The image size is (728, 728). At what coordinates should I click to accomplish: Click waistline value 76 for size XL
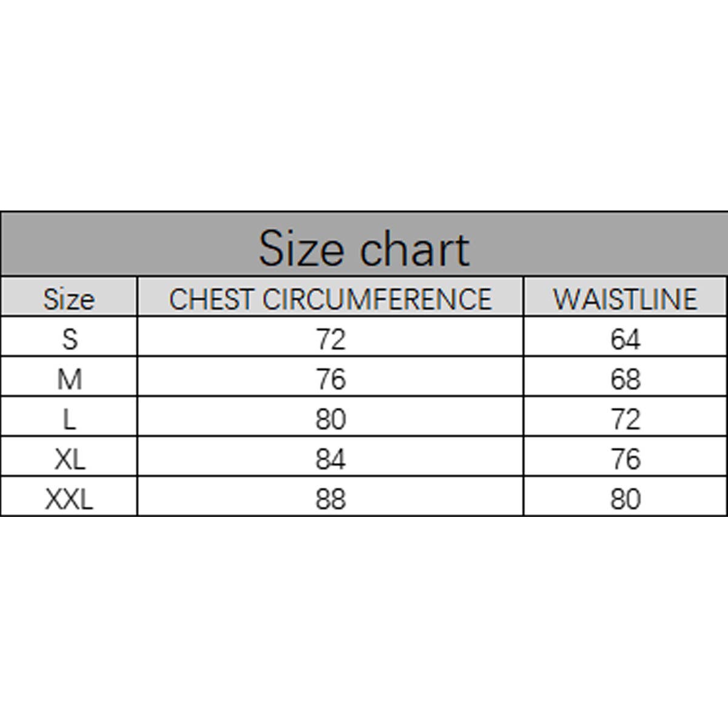625,459
